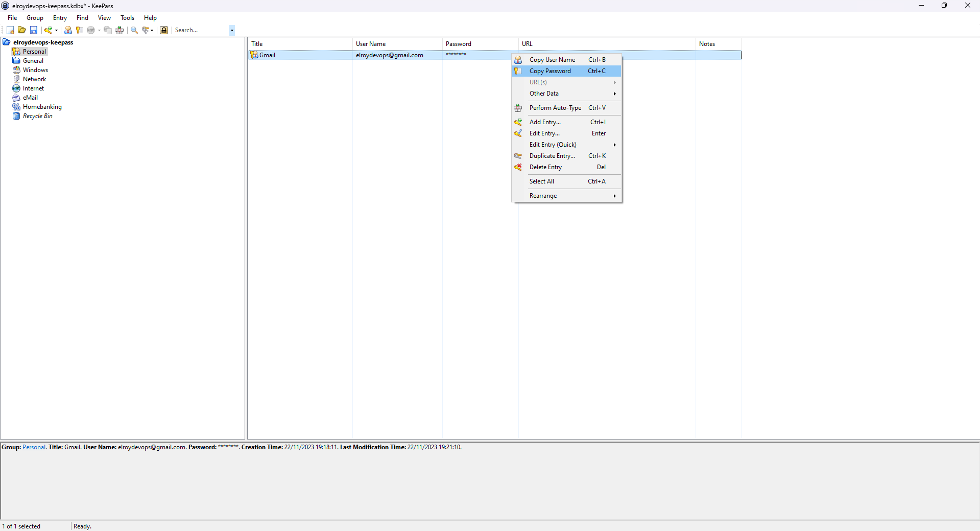980x531 pixels.
Task: Click the elroydevops@gmail.com user name cell
Action: [x=390, y=55]
